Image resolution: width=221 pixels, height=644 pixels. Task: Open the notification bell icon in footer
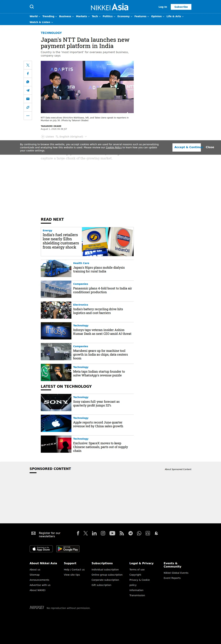tap(156, 533)
